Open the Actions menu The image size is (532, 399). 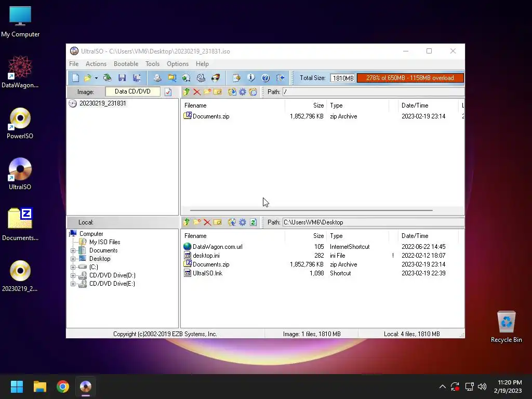click(96, 64)
